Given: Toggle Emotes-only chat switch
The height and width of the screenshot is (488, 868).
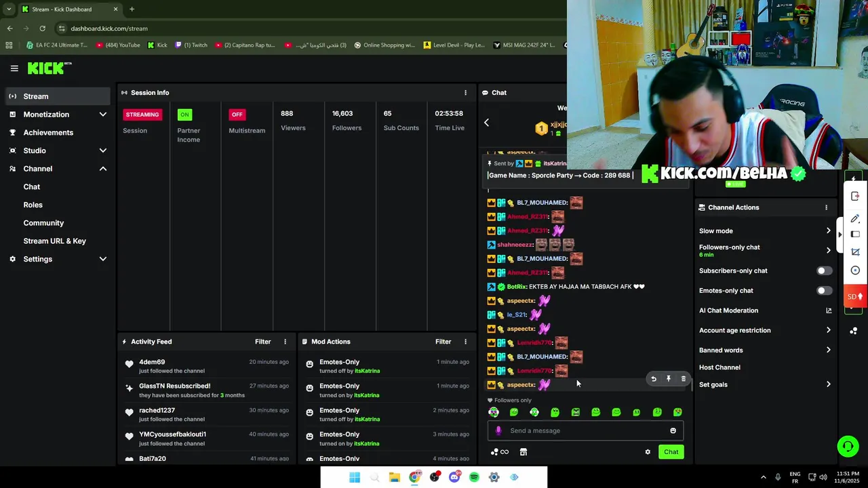Looking at the screenshot, I should coord(824,291).
